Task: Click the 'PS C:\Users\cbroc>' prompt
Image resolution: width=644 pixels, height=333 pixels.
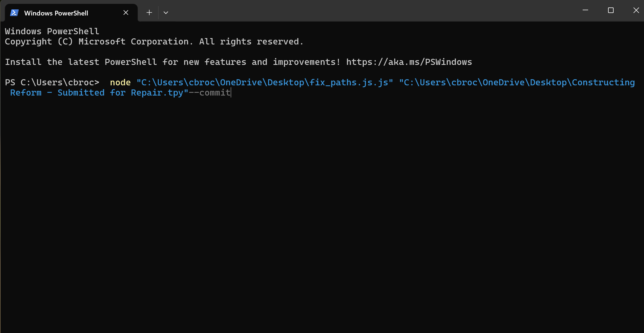Action: tap(52, 83)
